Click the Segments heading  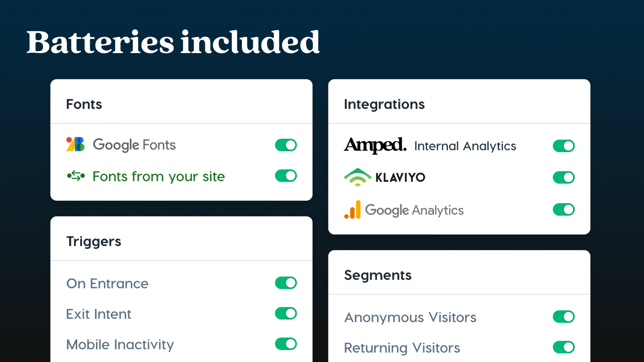378,275
